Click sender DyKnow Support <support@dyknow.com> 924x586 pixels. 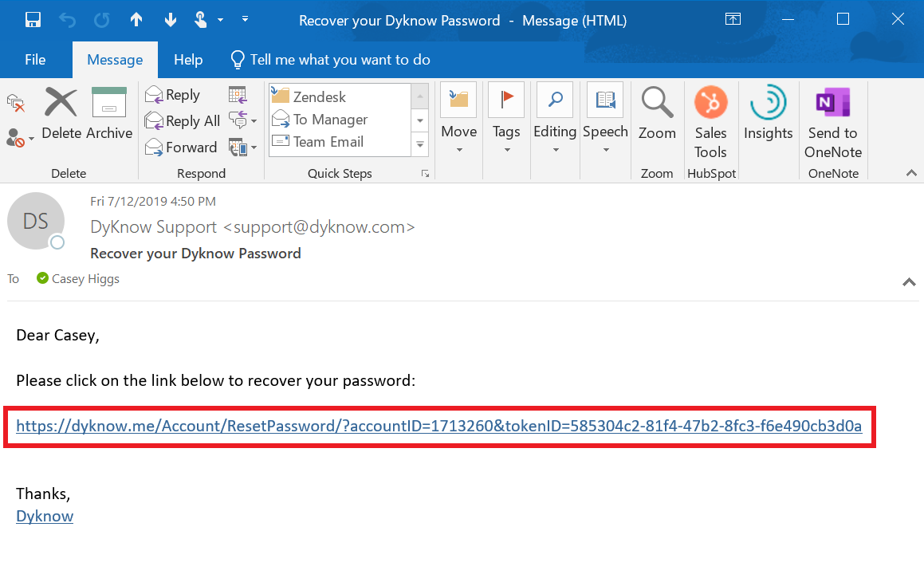252,227
